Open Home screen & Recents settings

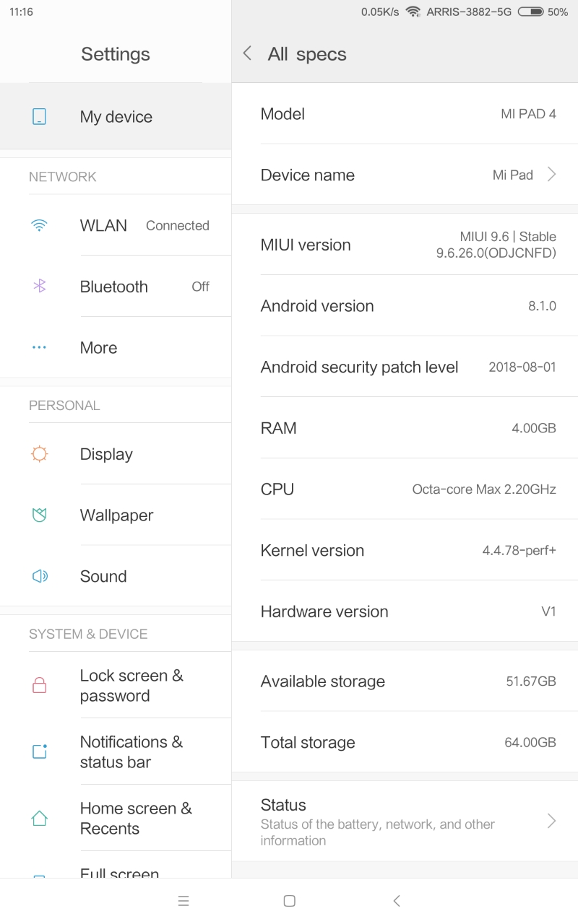(136, 818)
